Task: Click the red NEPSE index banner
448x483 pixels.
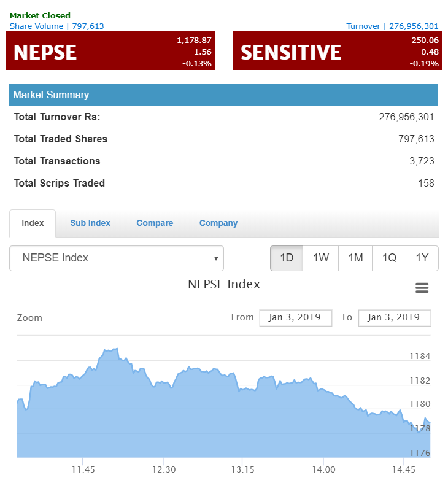Action: [110, 51]
